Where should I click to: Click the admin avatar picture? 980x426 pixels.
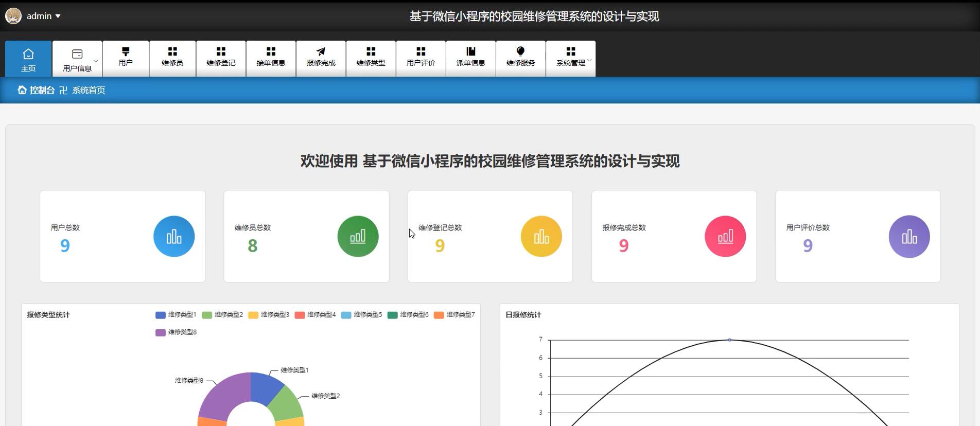coord(13,16)
